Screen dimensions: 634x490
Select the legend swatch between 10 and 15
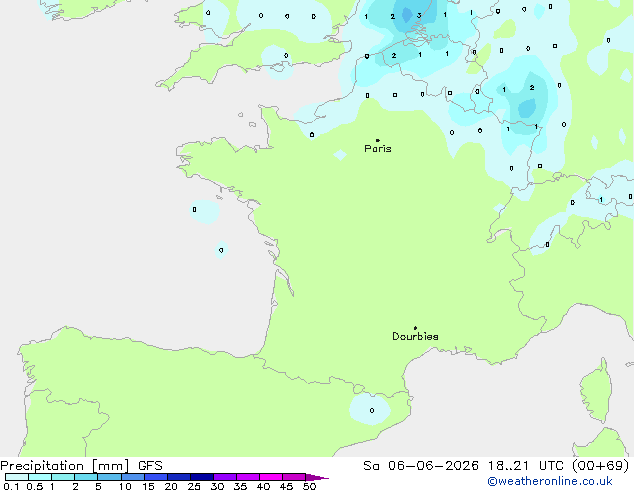point(133,477)
